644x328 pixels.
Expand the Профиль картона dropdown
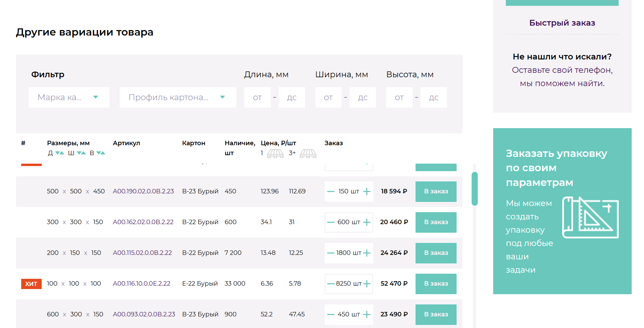pos(178,97)
